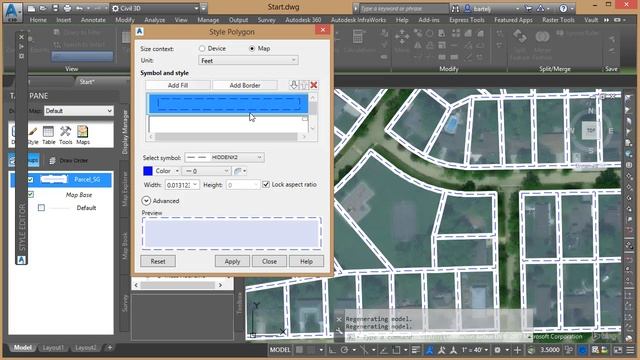Open the Unit dropdown showing Feet
640x360 pixels.
click(248, 60)
